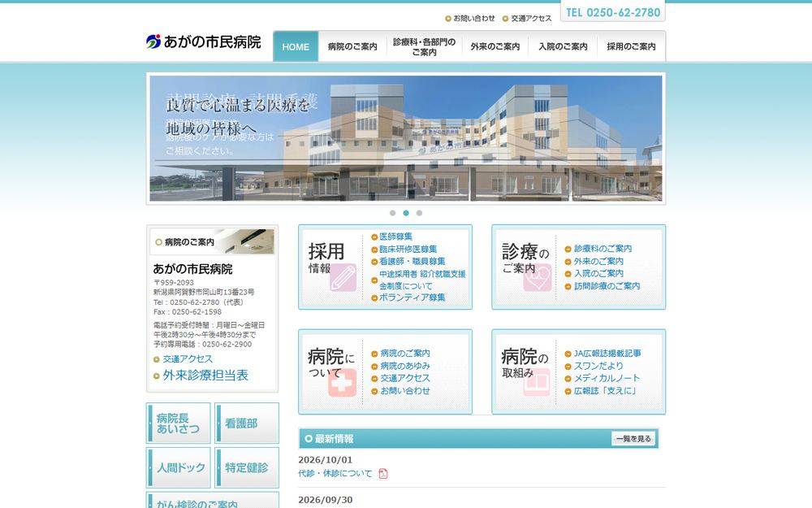Click the bullet icon before 外来診療担当表
Screen dimensions: 812x508
[157, 376]
